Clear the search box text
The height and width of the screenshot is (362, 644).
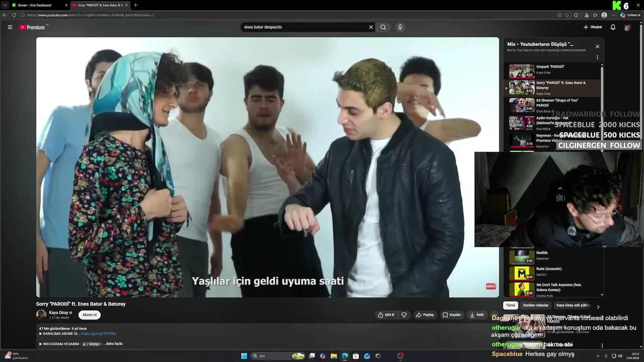(371, 27)
